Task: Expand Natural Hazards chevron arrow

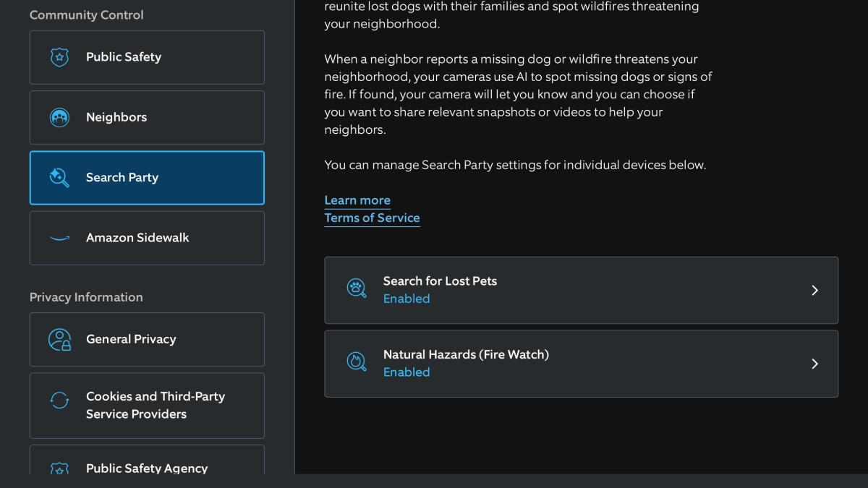Action: click(x=814, y=364)
